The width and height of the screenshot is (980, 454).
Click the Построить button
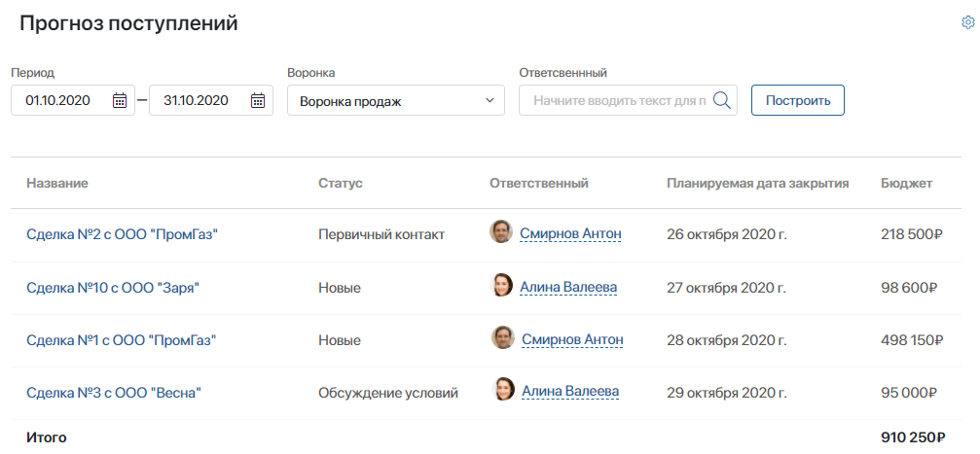click(x=797, y=100)
